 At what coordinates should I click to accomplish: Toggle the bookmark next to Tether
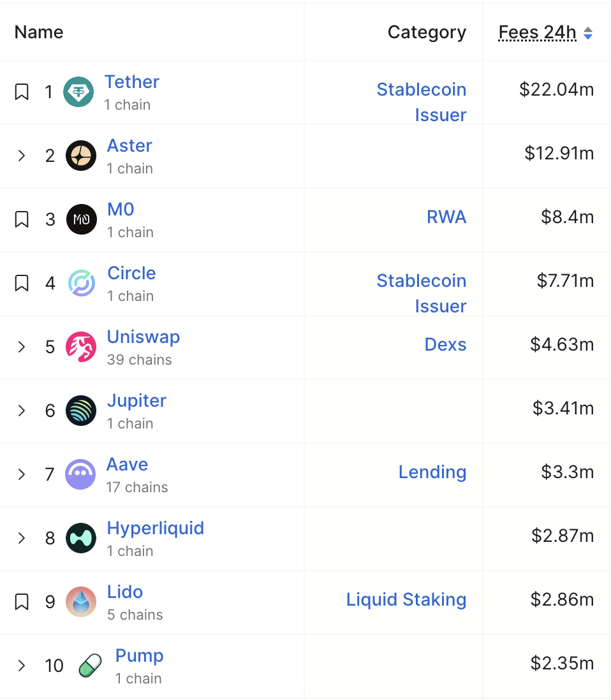coord(21,92)
